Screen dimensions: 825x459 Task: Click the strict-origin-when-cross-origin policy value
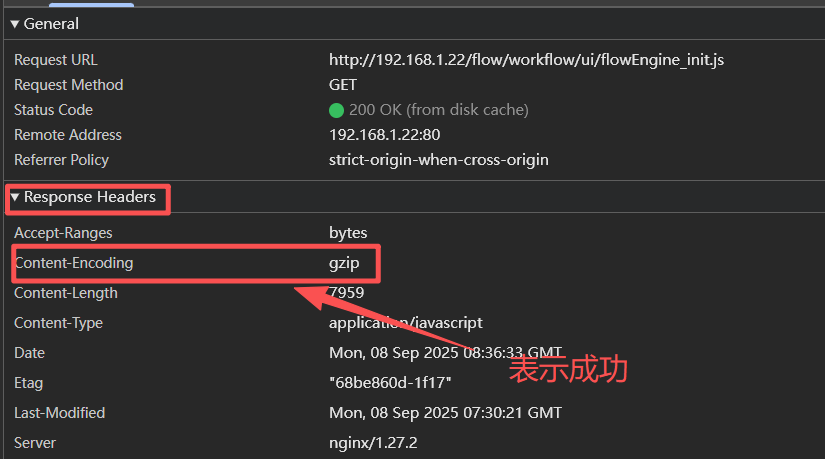[439, 160]
